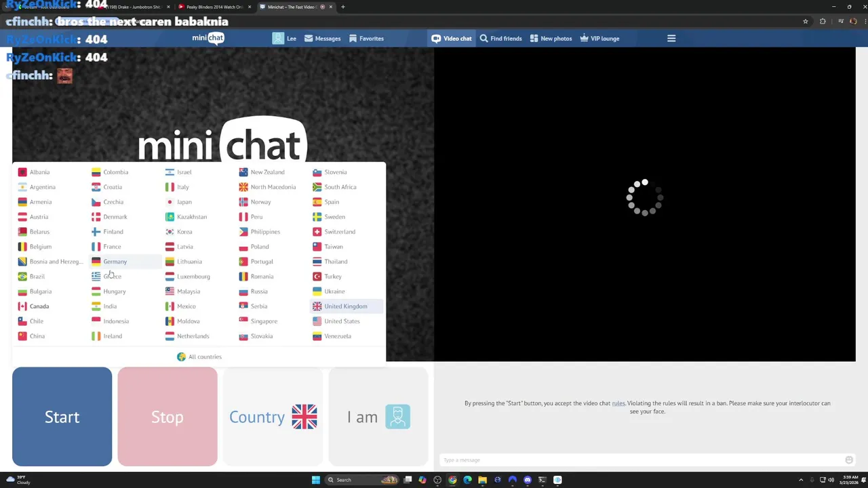The image size is (868, 488).
Task: Click the Turkey flag icon
Action: click(x=317, y=277)
